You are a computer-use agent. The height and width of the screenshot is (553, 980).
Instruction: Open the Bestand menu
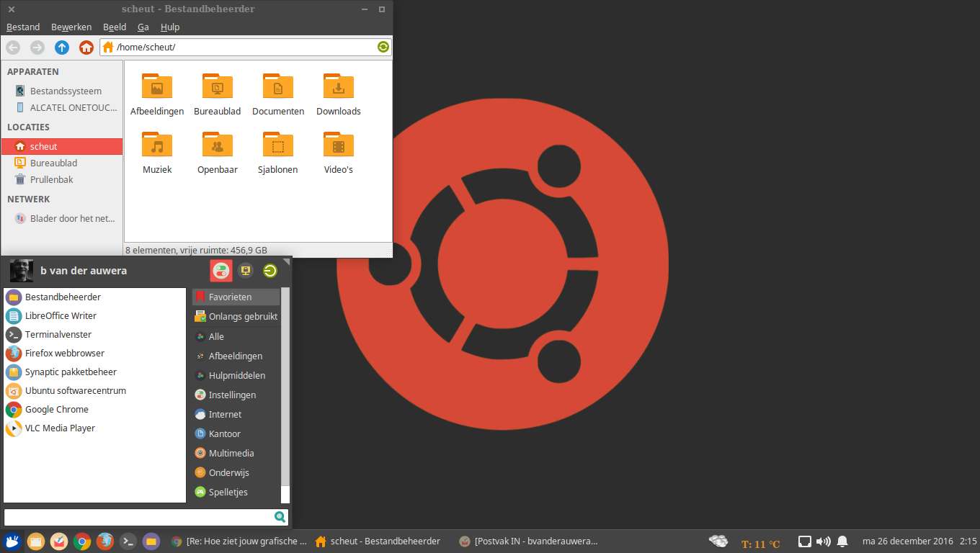pos(23,27)
